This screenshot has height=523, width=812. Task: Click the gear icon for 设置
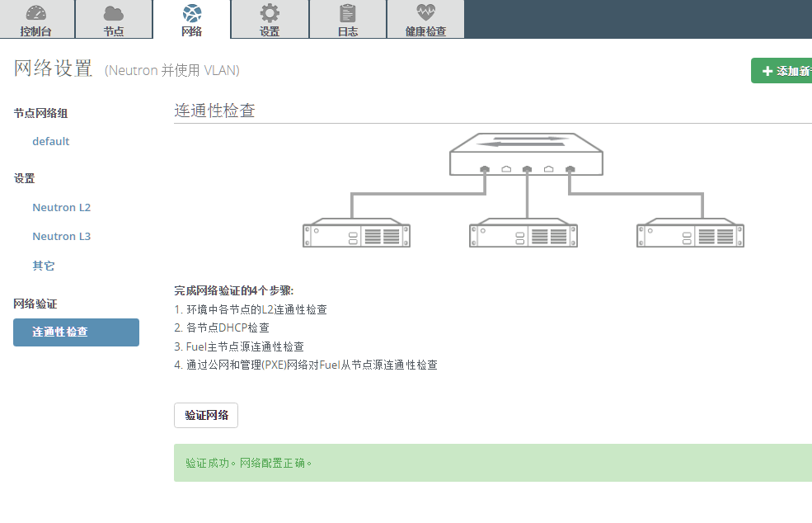click(x=270, y=13)
